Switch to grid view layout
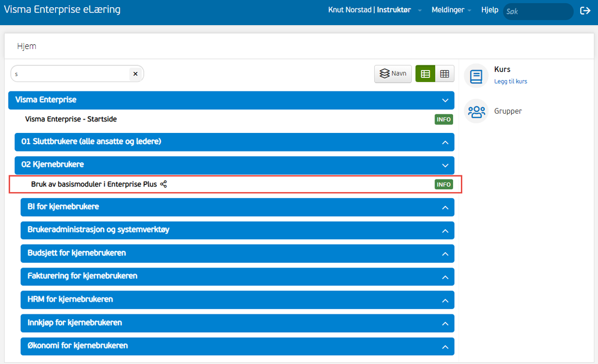Image resolution: width=598 pixels, height=364 pixels. point(444,74)
